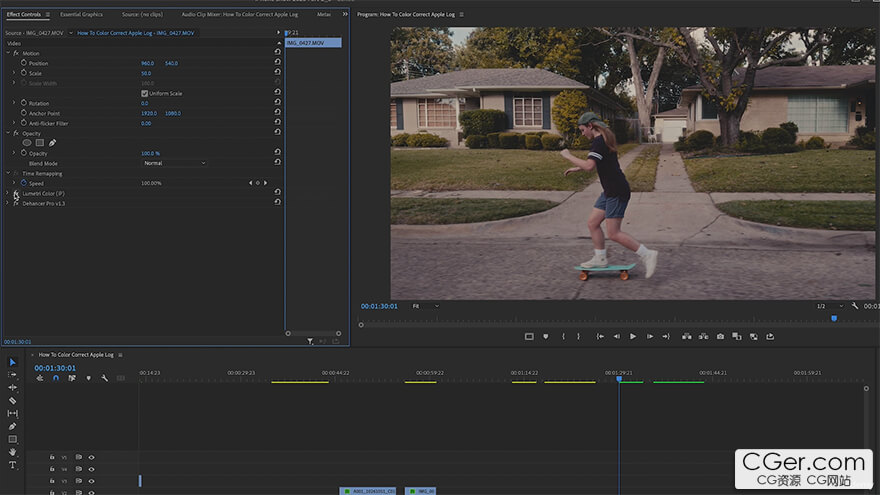880x495 pixels.
Task: Click the Lift button in Program monitor
Action: [686, 337]
